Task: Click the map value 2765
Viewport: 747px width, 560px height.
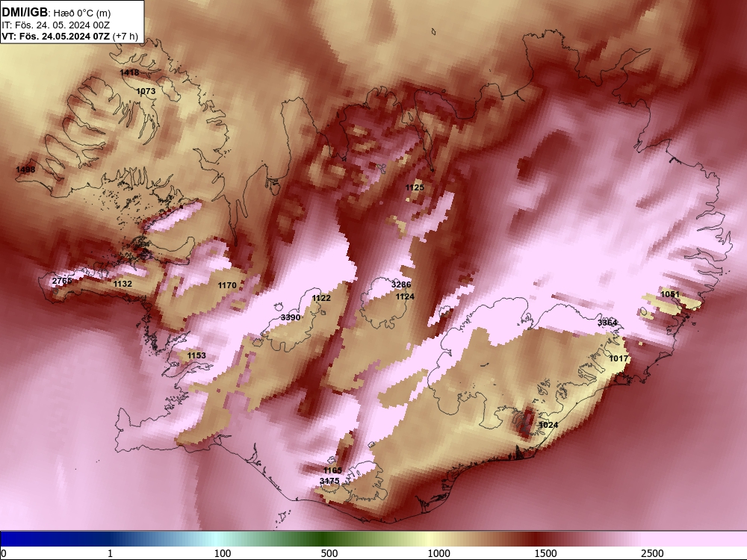Action: (62, 281)
